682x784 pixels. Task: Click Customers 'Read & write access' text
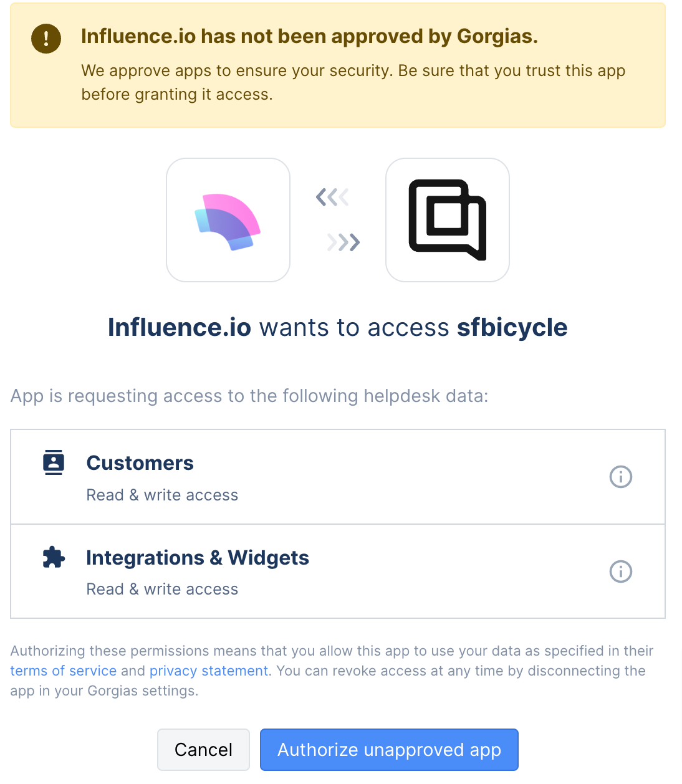pyautogui.click(x=162, y=495)
